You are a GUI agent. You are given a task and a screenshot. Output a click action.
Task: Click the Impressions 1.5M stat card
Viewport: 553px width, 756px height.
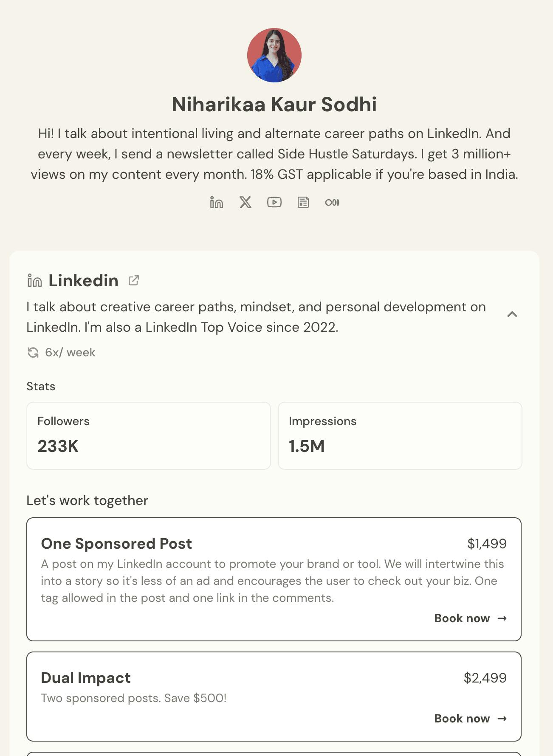tap(400, 436)
